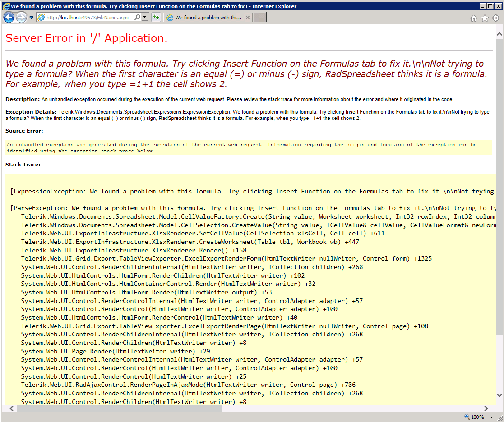This screenshot has height=422, width=504.
Task: Click the 'Stack Trace:' label
Action: pyautogui.click(x=23, y=165)
